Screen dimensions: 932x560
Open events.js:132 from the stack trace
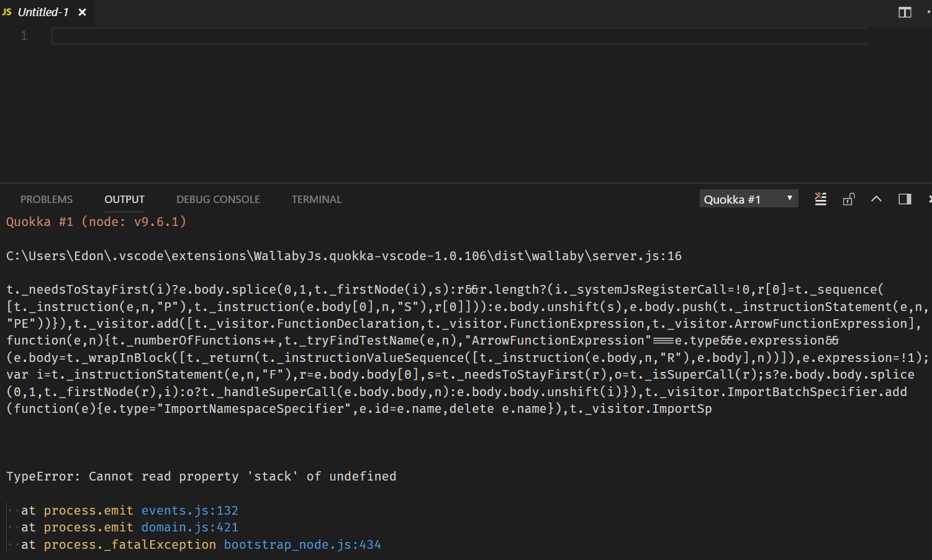click(189, 510)
